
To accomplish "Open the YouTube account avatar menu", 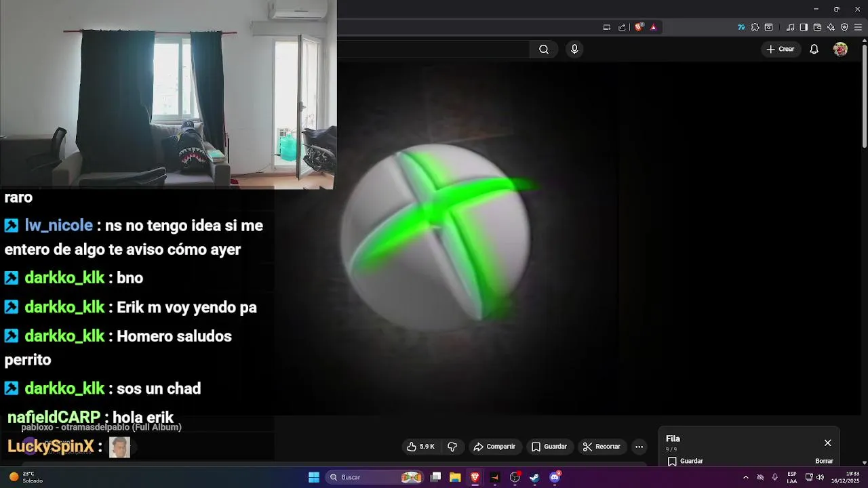I will click(840, 49).
